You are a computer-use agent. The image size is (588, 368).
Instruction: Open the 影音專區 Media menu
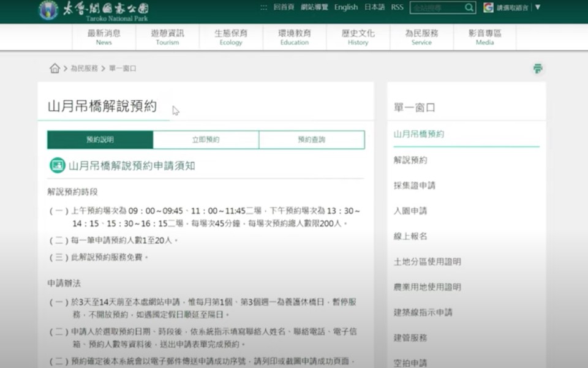coord(485,37)
